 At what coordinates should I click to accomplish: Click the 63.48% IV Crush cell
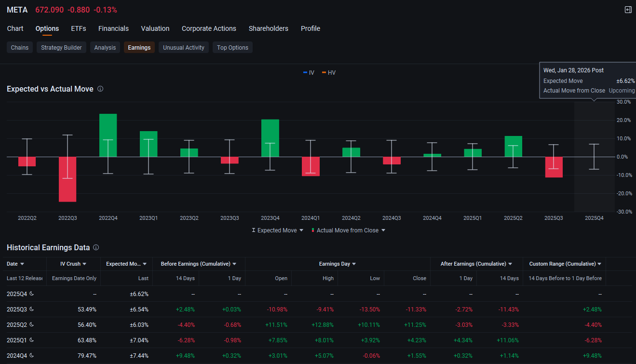(87, 340)
